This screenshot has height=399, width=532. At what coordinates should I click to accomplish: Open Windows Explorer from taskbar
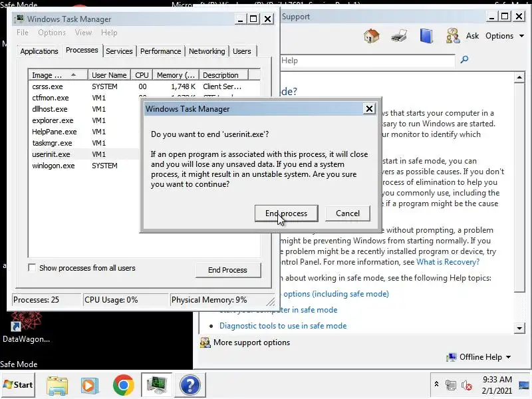pyautogui.click(x=57, y=386)
